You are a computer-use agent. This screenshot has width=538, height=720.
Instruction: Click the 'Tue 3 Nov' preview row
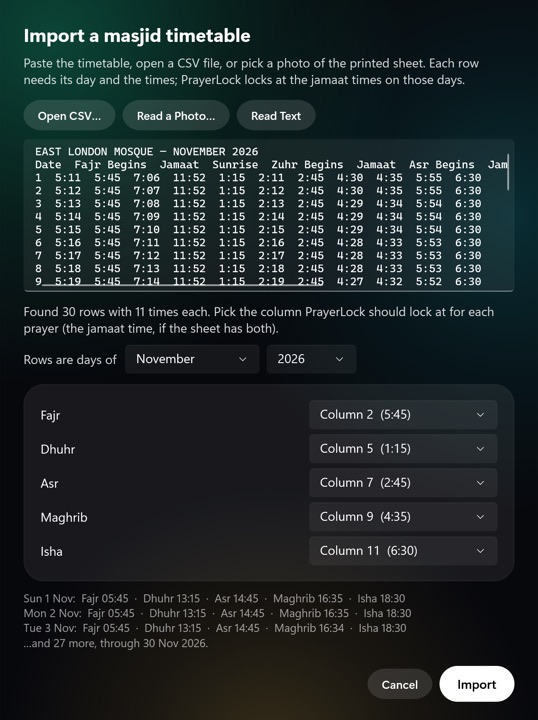tap(215, 628)
